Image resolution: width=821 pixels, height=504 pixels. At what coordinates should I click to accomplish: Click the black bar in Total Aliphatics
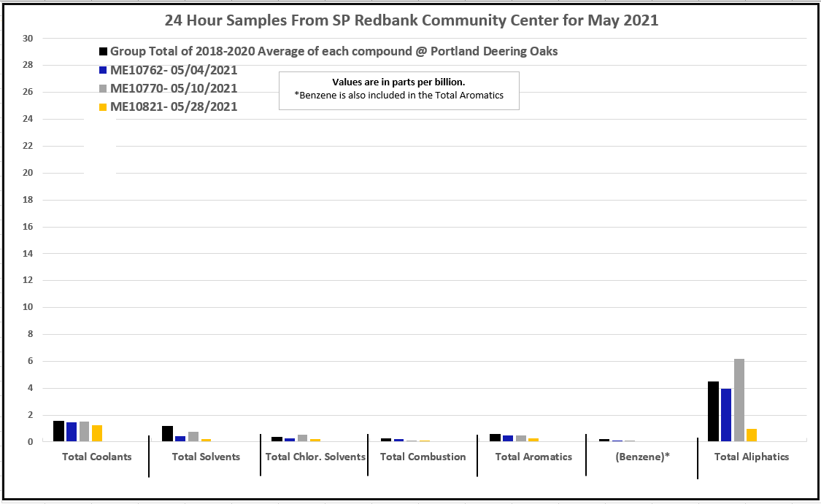(x=713, y=411)
